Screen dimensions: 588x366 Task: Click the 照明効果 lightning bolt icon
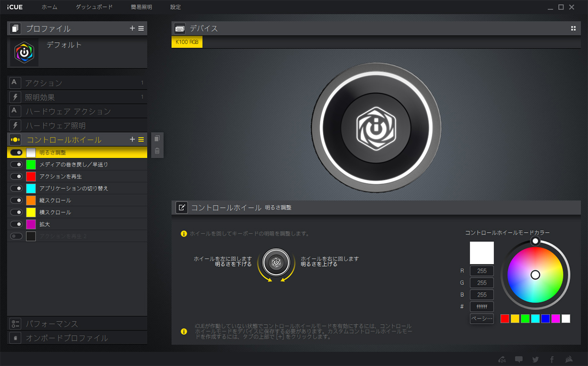pyautogui.click(x=15, y=97)
